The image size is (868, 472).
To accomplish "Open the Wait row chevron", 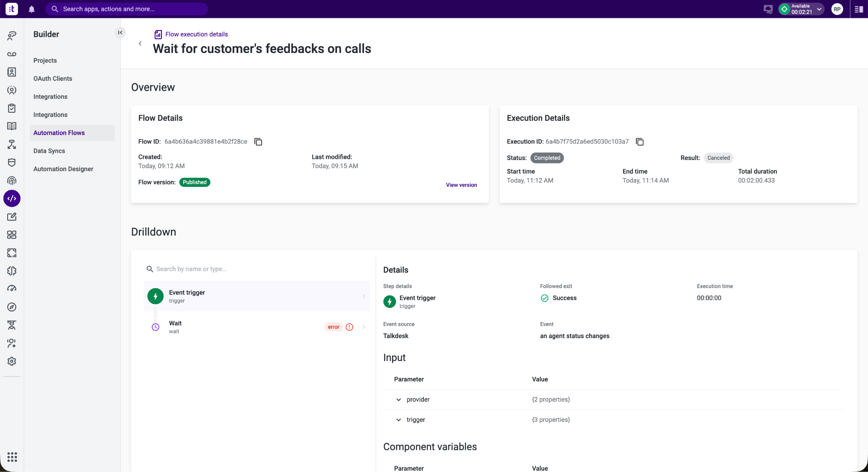I will 364,327.
